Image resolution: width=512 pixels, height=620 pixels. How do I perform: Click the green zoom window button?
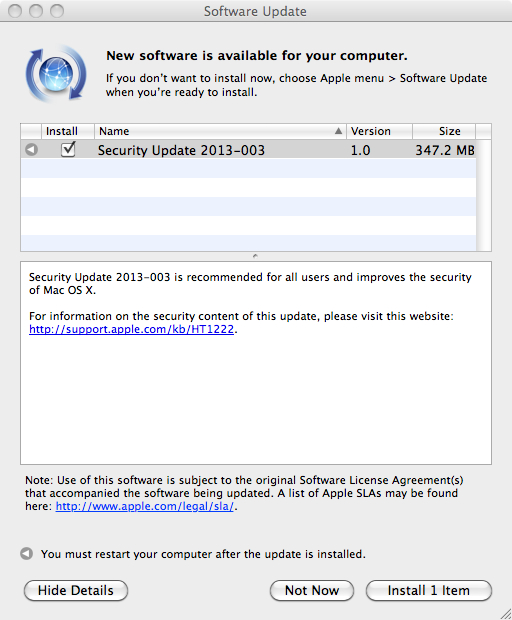tap(57, 11)
